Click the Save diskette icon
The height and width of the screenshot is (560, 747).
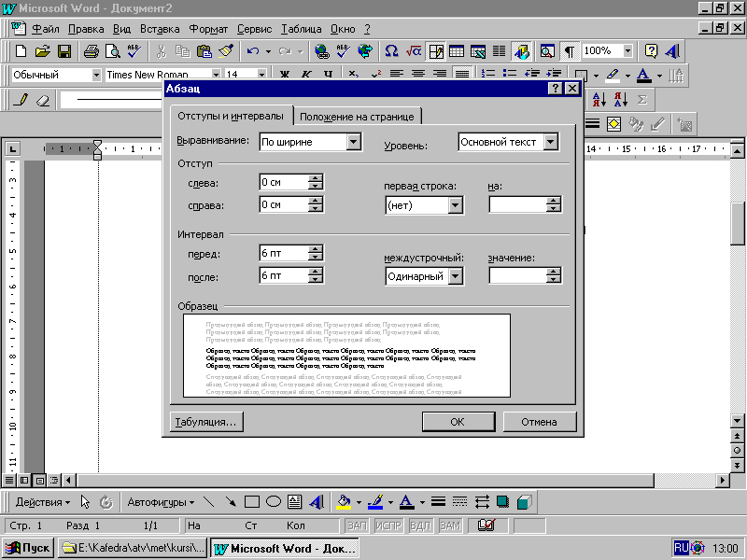pos(63,51)
